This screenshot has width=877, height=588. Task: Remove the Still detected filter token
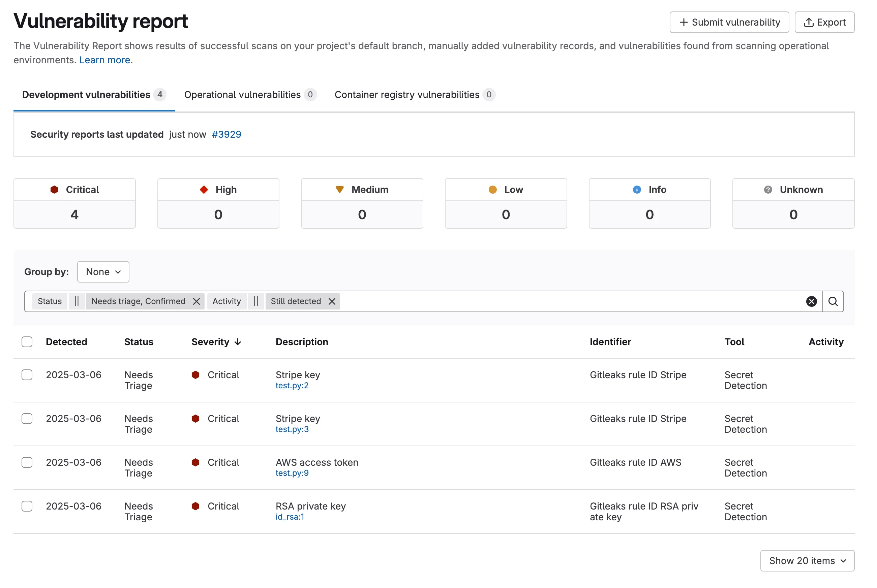coord(331,301)
